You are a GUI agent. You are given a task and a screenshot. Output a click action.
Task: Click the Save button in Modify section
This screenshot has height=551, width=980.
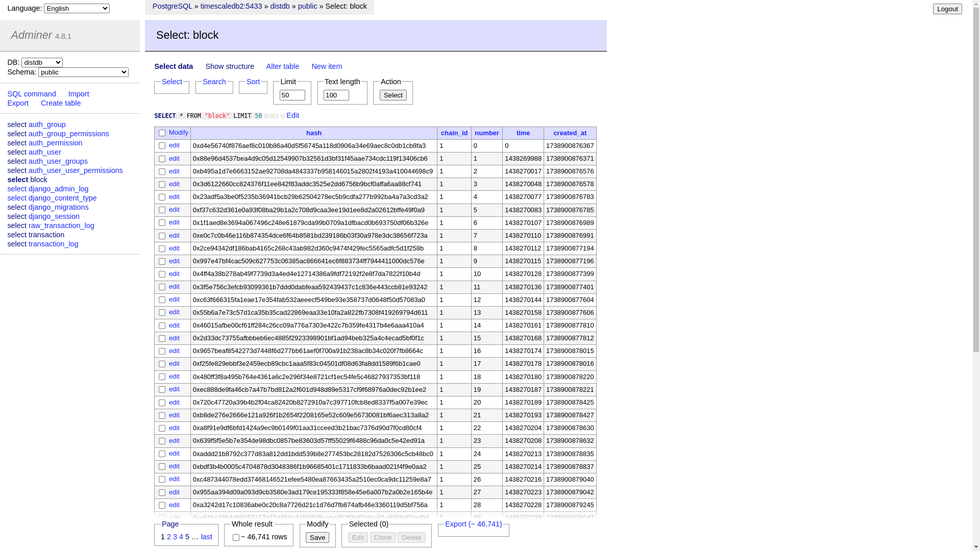coord(317,537)
